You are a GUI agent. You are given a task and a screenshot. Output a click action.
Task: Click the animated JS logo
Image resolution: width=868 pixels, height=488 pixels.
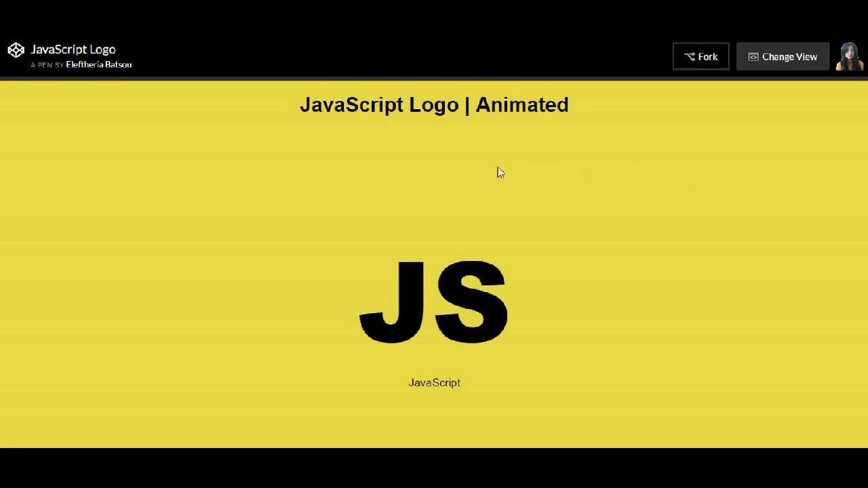(x=433, y=302)
